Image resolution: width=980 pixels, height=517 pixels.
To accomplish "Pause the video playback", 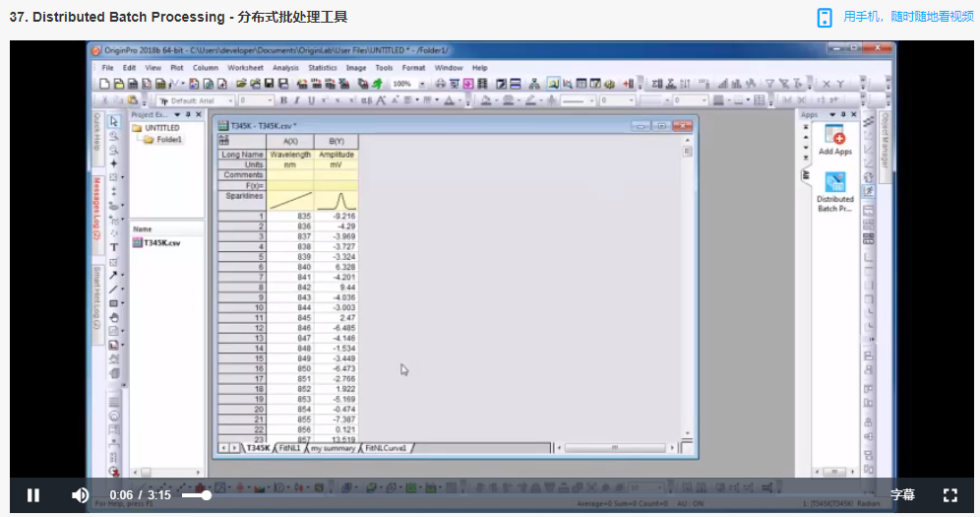I will click(33, 495).
